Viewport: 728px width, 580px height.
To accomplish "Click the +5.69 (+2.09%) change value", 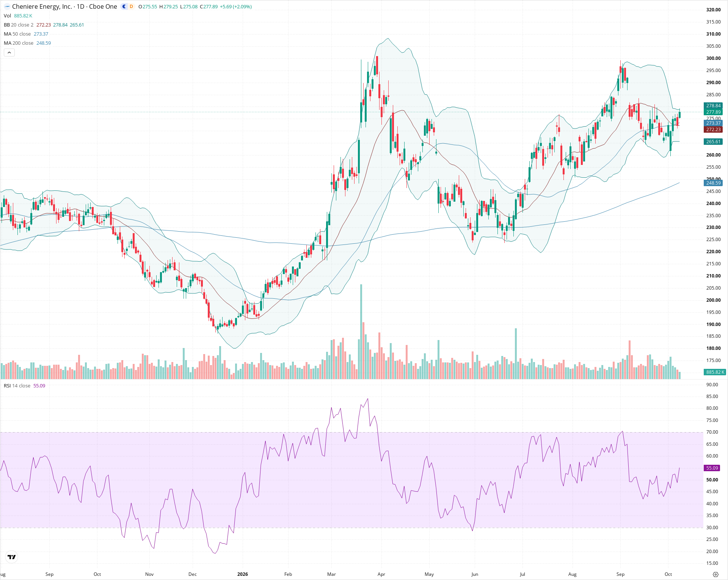I will pyautogui.click(x=236, y=6).
